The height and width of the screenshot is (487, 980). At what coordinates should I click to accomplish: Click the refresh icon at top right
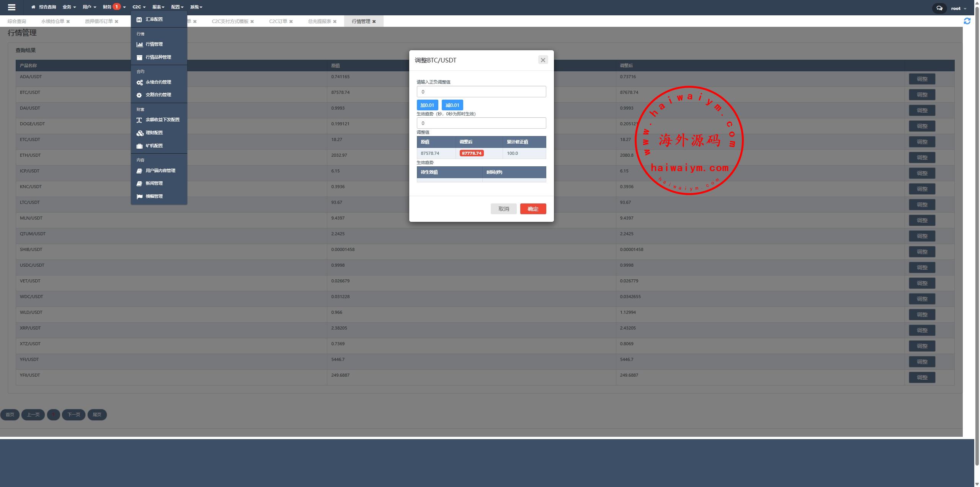(x=967, y=21)
